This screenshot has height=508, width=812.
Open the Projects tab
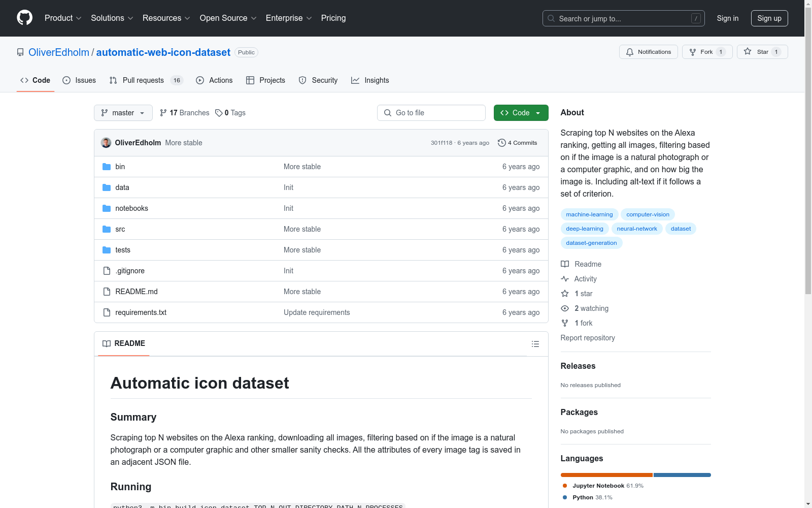pyautogui.click(x=265, y=80)
